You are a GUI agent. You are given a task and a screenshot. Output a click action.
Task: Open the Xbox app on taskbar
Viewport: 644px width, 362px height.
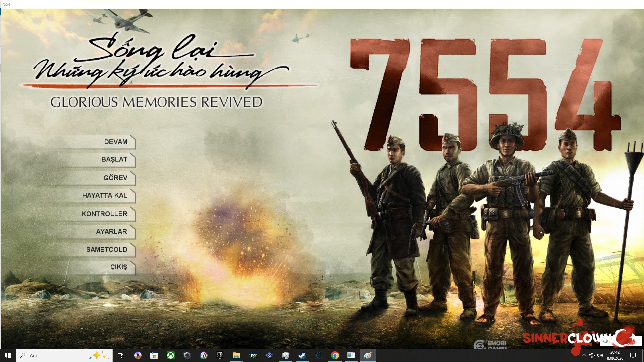pos(170,355)
